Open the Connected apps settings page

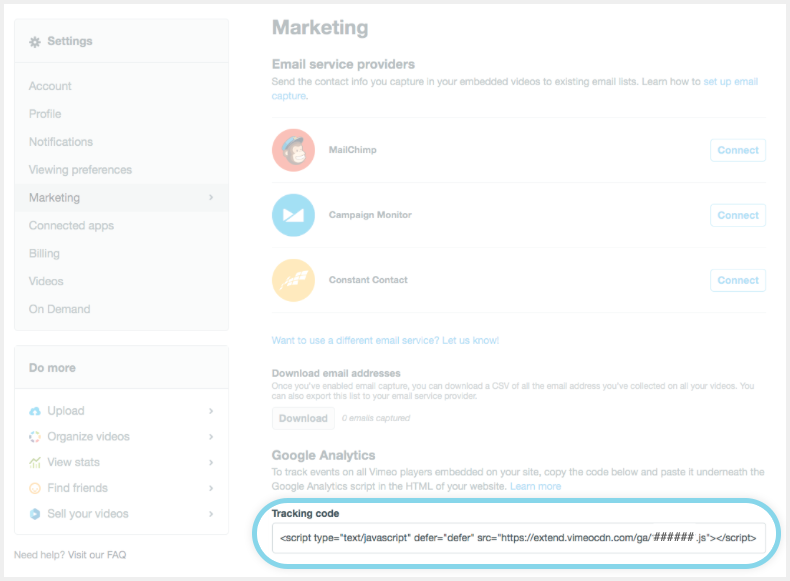point(71,226)
